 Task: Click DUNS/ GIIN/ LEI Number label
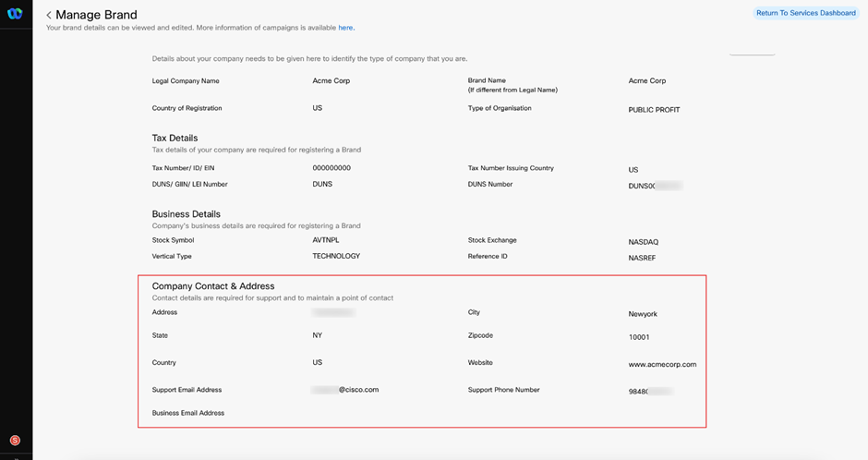coord(190,184)
